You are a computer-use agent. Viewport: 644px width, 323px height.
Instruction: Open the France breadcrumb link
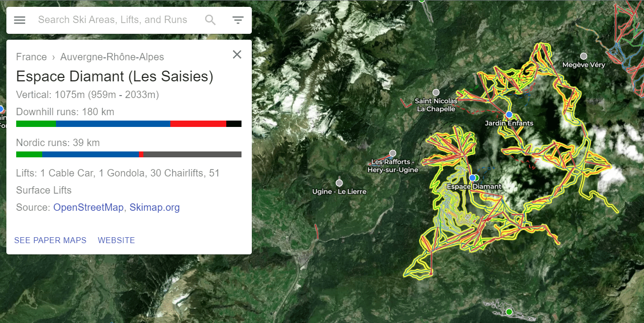pyautogui.click(x=31, y=57)
